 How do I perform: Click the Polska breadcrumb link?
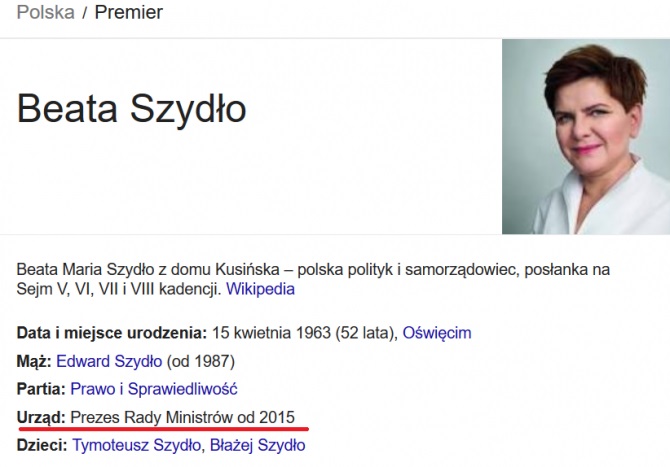[45, 13]
